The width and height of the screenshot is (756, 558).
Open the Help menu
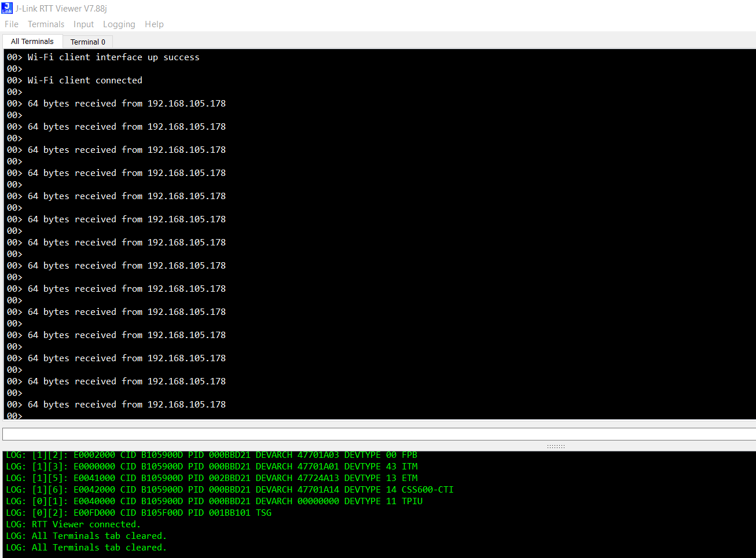click(154, 24)
